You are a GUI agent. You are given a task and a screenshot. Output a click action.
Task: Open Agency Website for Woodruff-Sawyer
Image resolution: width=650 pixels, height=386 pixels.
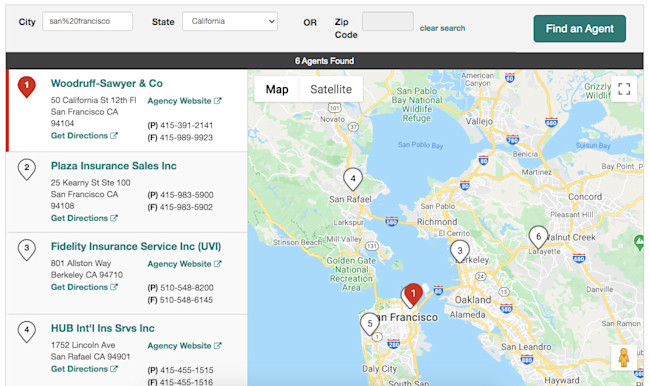click(184, 101)
